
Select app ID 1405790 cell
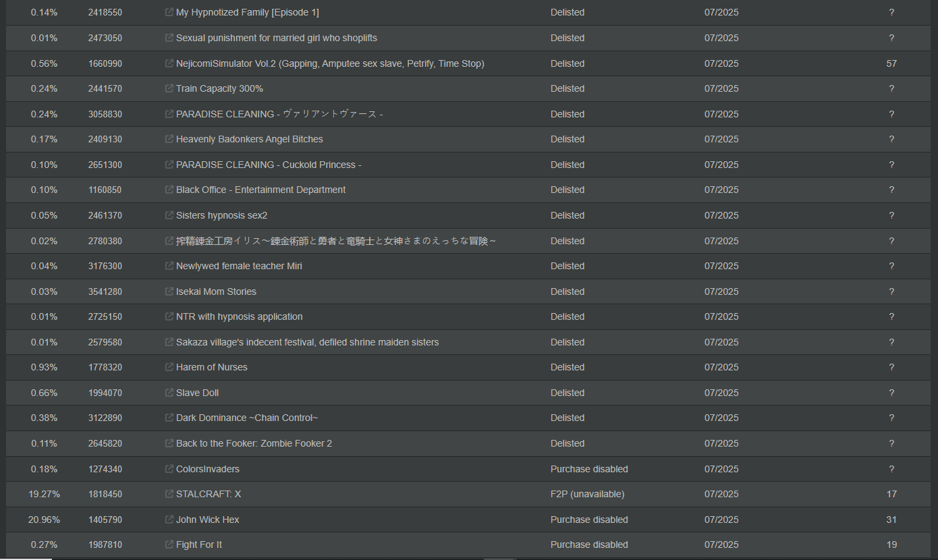click(x=105, y=520)
